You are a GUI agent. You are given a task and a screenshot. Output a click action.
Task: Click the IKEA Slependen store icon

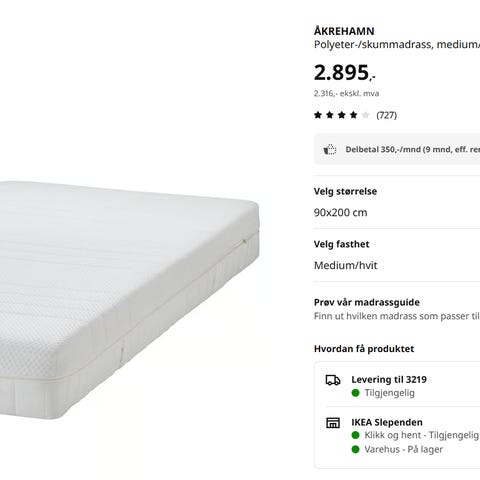[333, 423]
